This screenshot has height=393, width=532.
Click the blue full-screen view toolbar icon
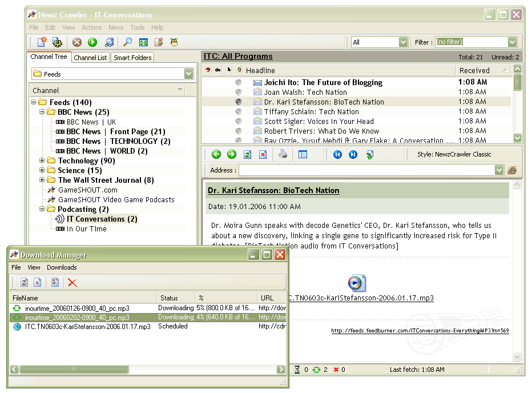(143, 42)
